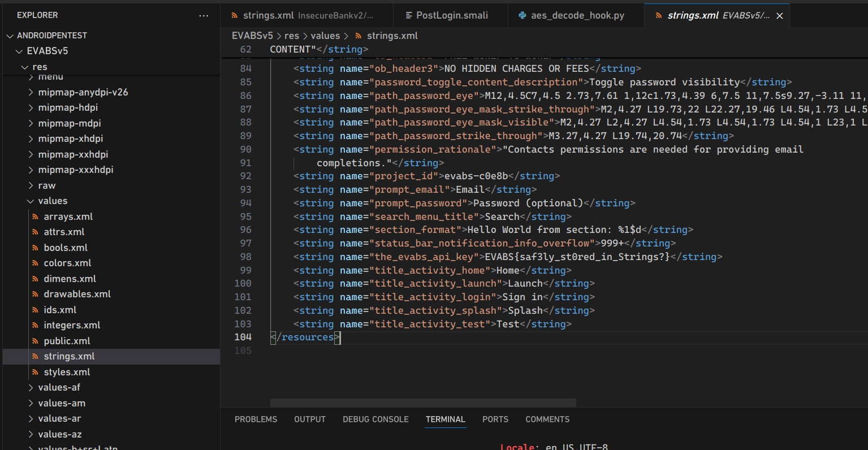Screen dimensions: 868x450
Task: Switch to aes_decode_hook.py tab
Action: (x=576, y=16)
